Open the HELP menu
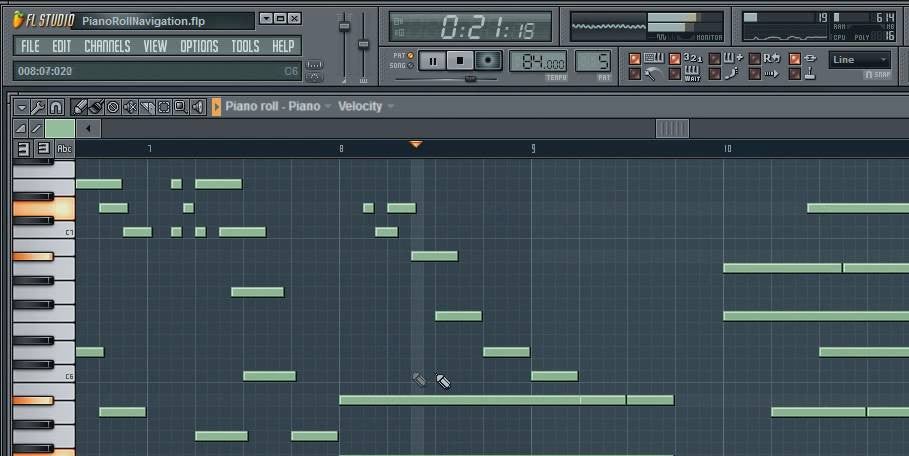 tap(283, 46)
